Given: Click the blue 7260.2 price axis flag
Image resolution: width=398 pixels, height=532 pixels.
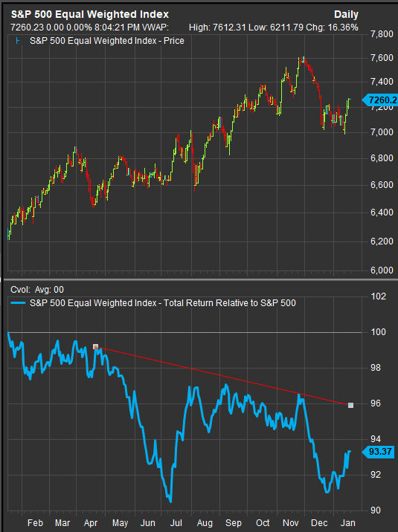Looking at the screenshot, I should (380, 100).
